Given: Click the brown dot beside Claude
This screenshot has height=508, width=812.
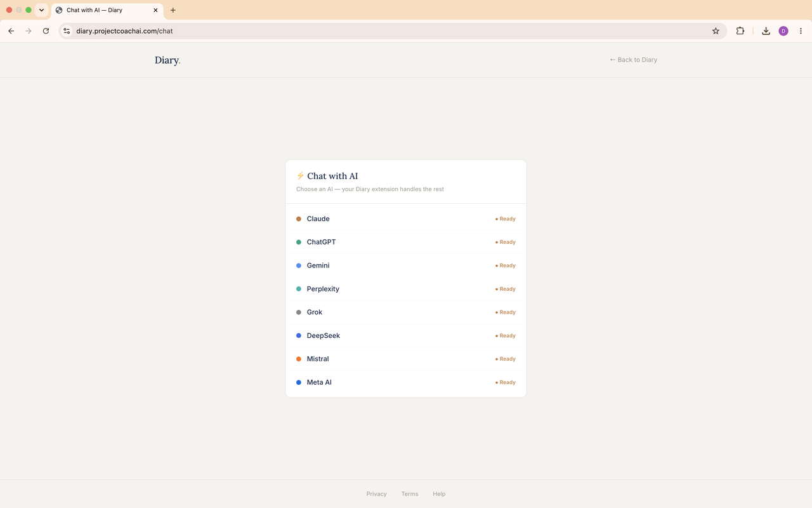Looking at the screenshot, I should (x=299, y=219).
